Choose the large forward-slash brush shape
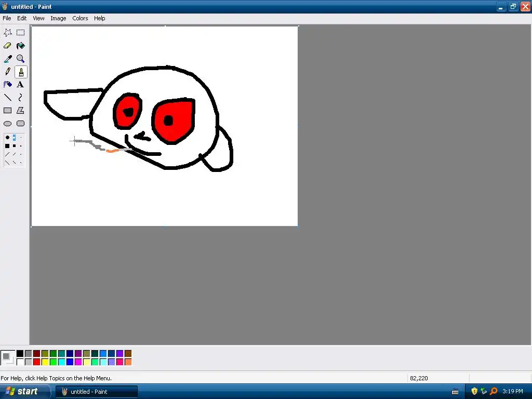 tap(7, 154)
